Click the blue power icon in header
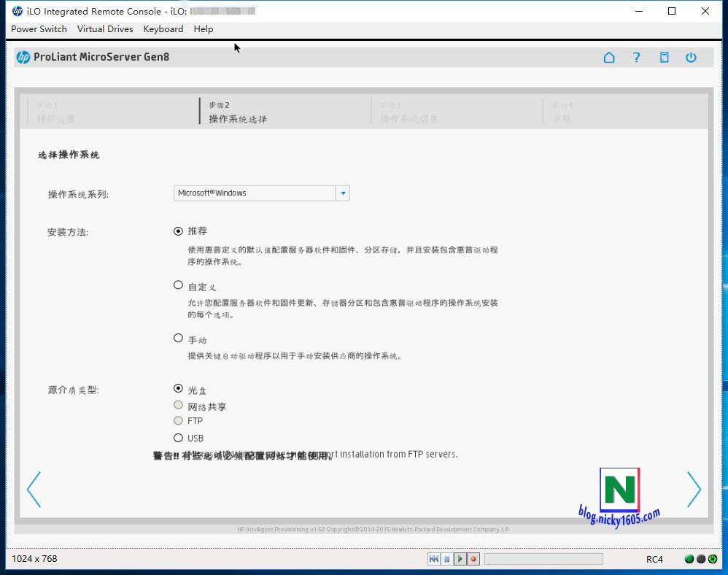The width and height of the screenshot is (728, 575). (x=691, y=57)
